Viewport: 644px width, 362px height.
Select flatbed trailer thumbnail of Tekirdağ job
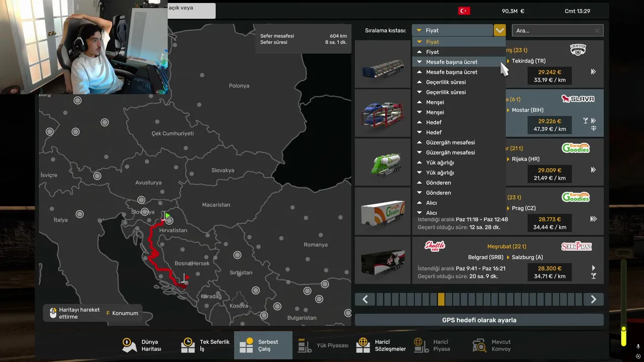click(x=383, y=64)
